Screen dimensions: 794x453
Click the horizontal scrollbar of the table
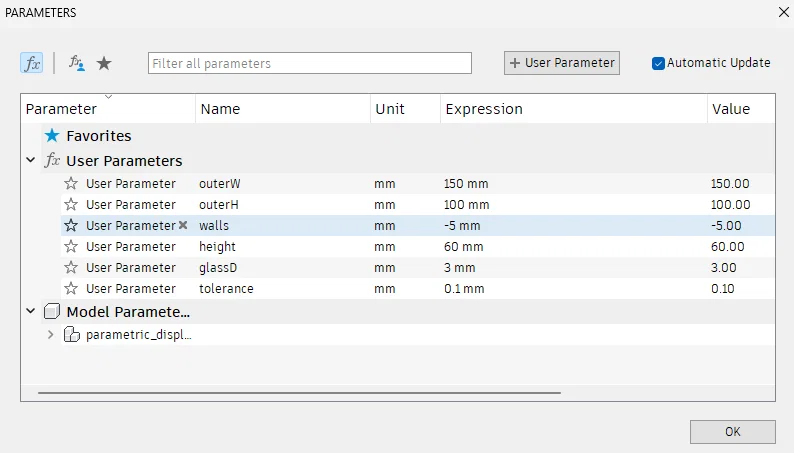(299, 393)
